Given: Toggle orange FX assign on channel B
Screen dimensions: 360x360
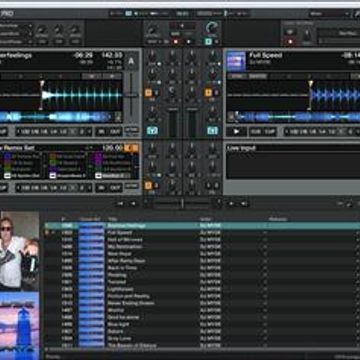Looking at the screenshot, I should coord(208,93).
